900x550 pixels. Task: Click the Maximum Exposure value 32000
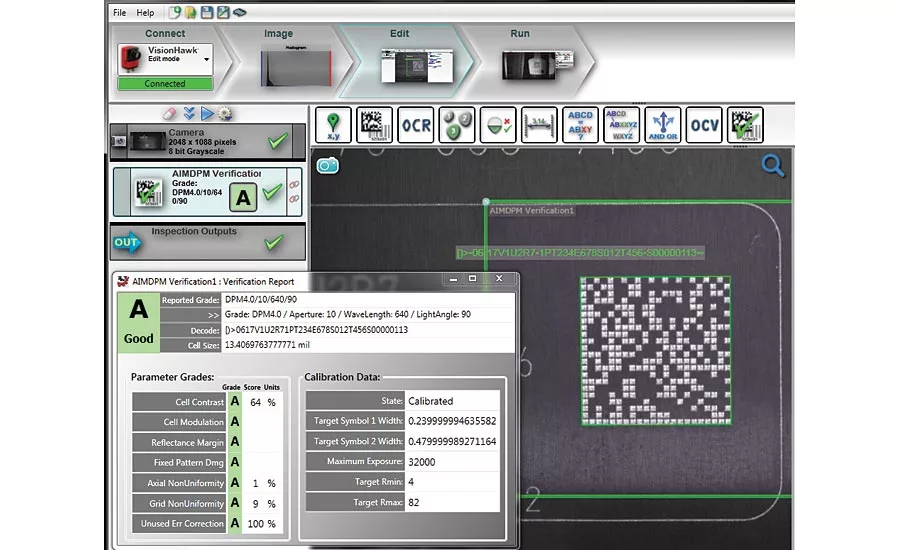(421, 462)
